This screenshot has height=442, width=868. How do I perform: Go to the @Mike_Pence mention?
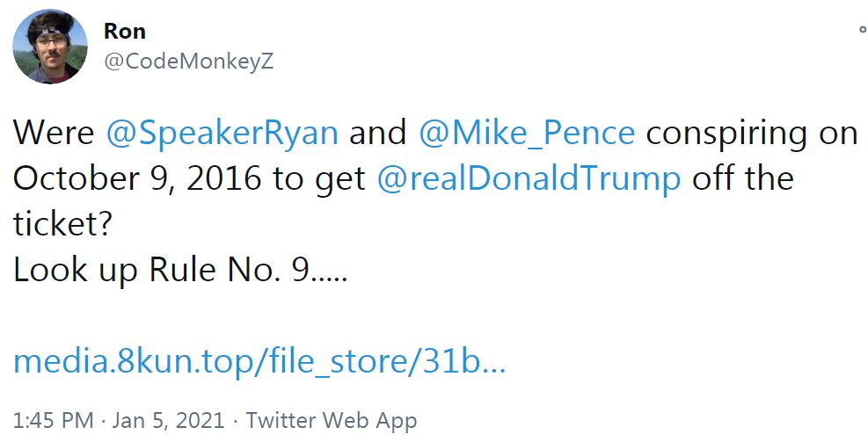[527, 134]
